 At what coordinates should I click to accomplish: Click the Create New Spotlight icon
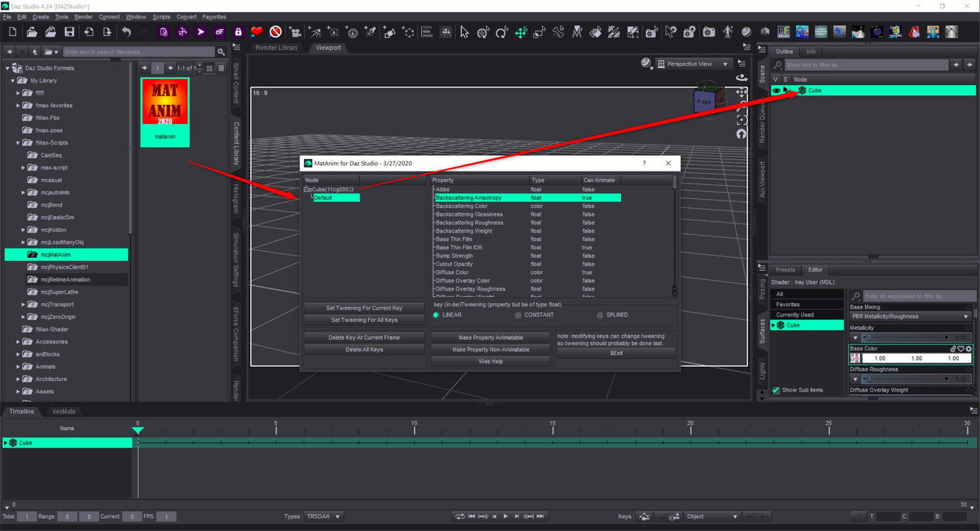[x=371, y=32]
